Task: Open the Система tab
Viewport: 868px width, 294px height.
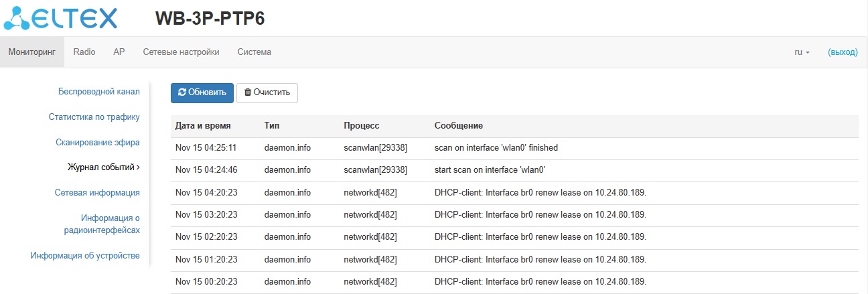Action: 255,52
